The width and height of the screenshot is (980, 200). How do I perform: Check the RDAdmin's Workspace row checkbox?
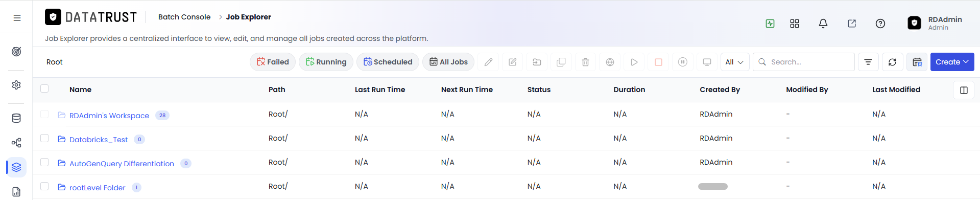[44, 114]
